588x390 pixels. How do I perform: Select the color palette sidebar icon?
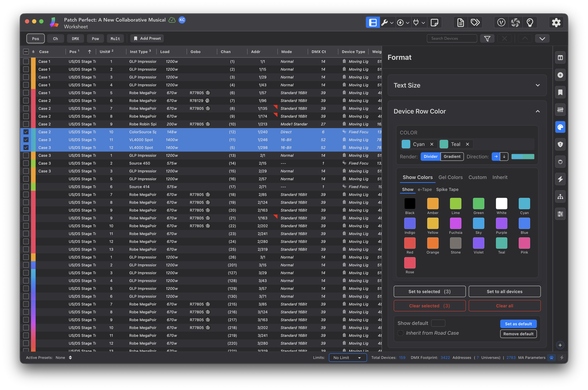560,127
